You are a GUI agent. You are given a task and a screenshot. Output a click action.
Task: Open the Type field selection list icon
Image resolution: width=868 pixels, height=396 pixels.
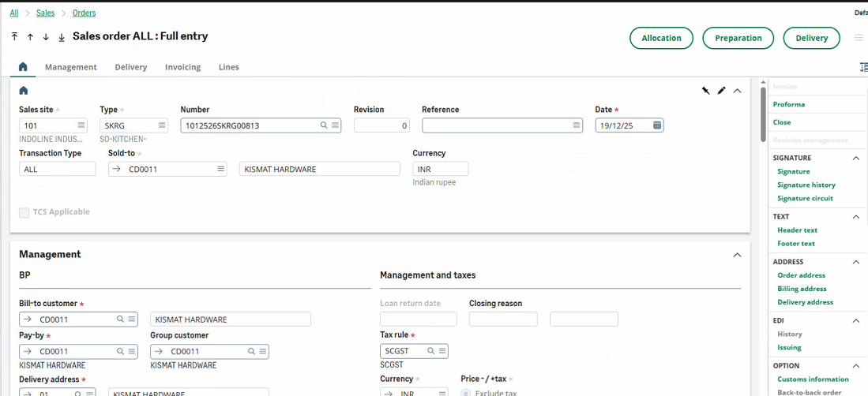click(x=162, y=125)
